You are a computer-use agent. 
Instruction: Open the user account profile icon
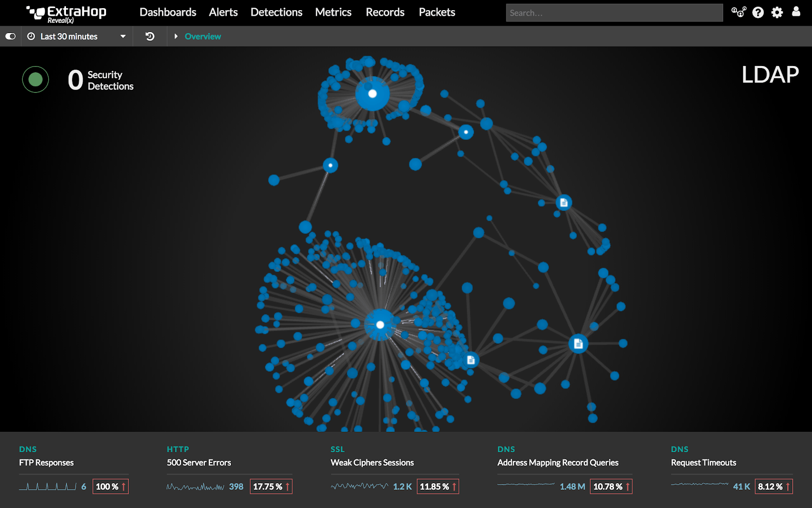(x=796, y=12)
